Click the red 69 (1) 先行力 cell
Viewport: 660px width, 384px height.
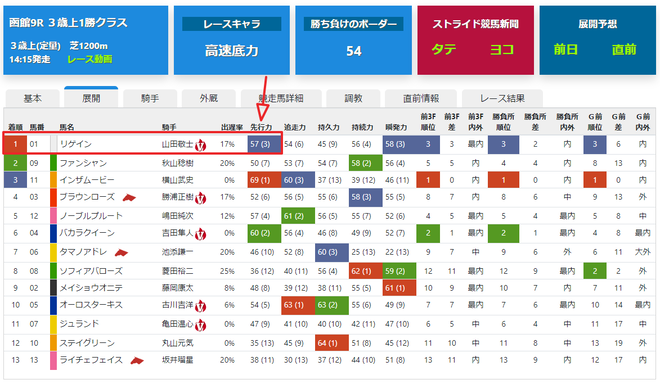264,180
